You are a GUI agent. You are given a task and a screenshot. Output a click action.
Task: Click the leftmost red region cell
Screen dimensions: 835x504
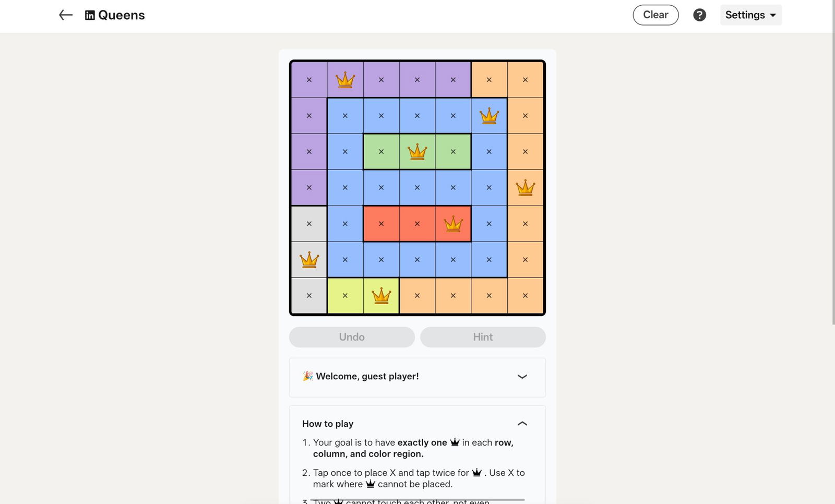pyautogui.click(x=381, y=224)
